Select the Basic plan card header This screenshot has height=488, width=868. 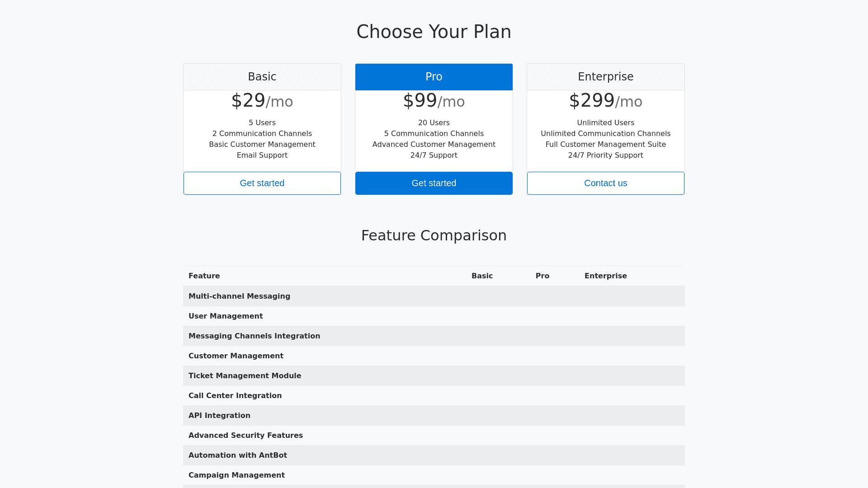click(262, 77)
